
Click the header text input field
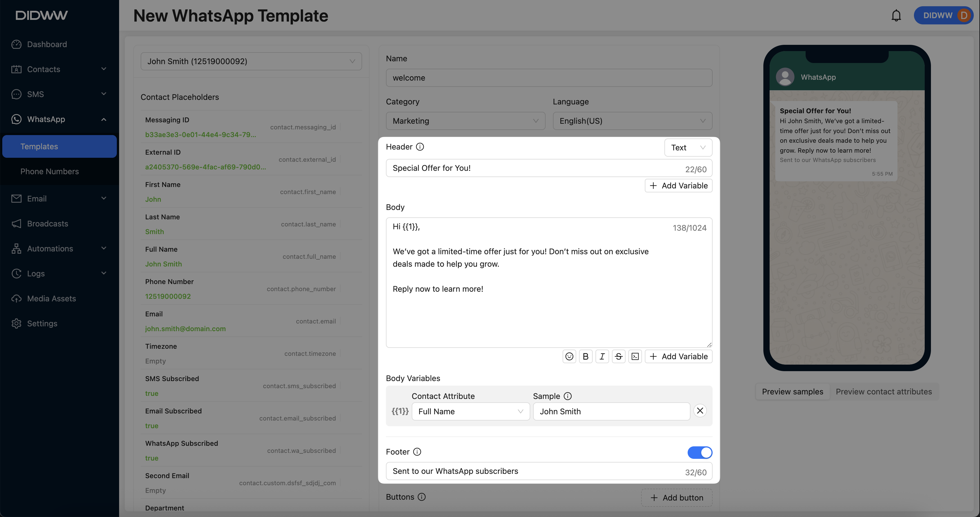tap(549, 168)
